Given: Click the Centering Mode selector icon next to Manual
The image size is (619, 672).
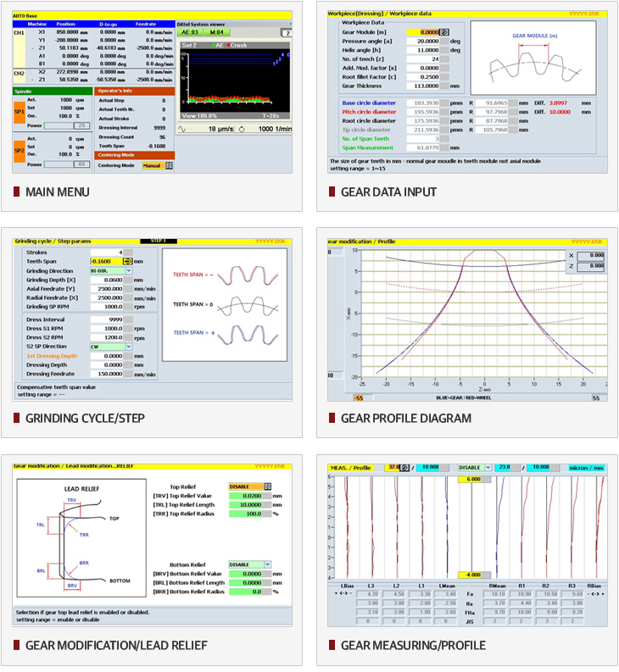Looking at the screenshot, I should 170,165.
